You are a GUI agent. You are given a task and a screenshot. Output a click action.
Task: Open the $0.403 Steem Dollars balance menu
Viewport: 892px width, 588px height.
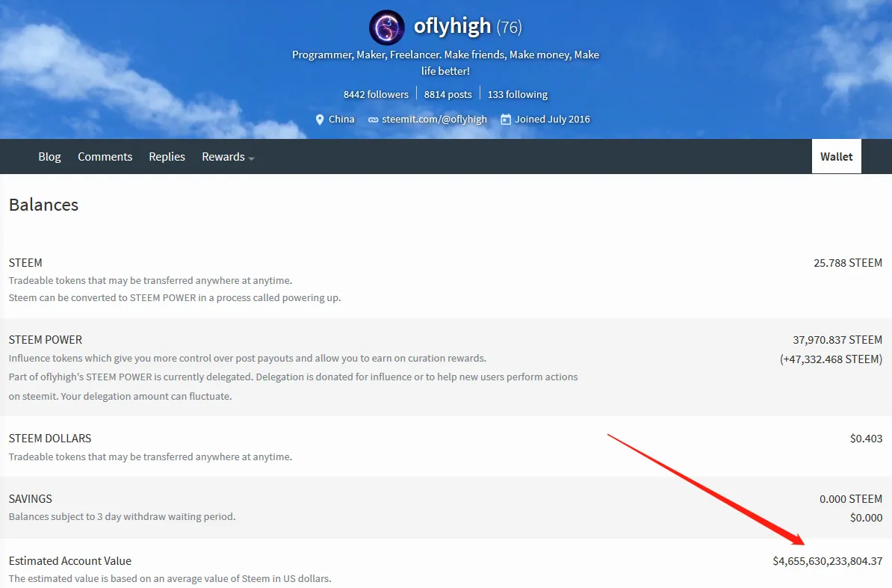tap(866, 439)
